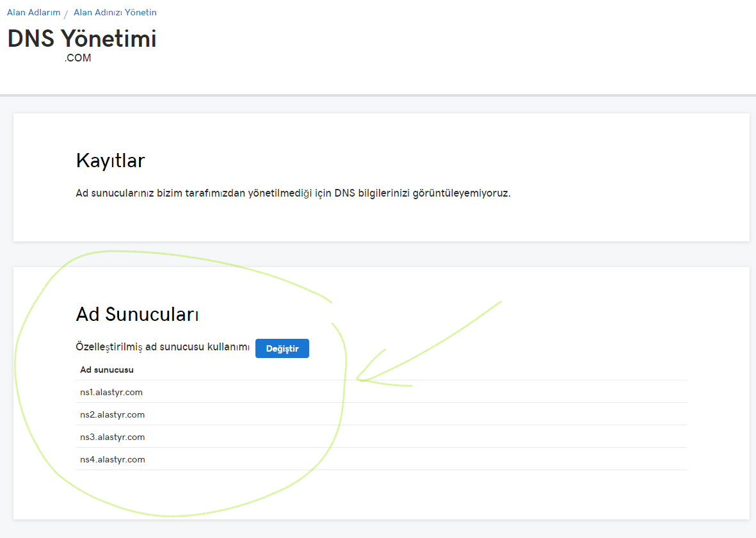Select the ns1.alastyr.com nameserver row
Screen dimensions: 756x538
coord(381,392)
